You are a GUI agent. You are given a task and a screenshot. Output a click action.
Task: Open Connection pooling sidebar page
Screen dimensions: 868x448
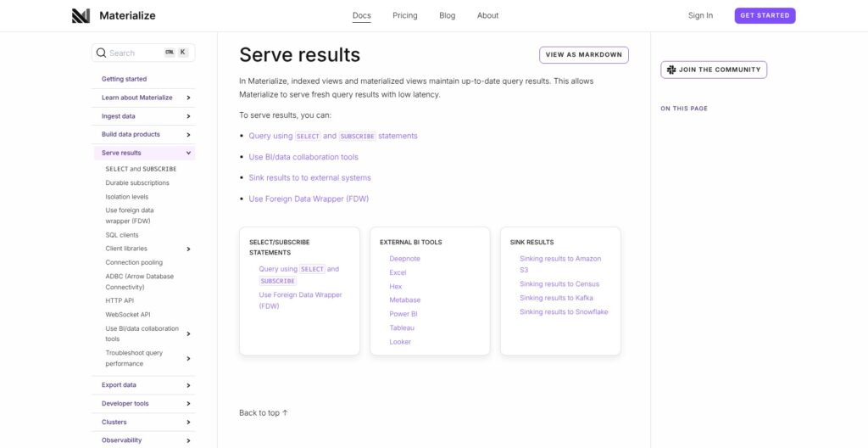click(134, 263)
